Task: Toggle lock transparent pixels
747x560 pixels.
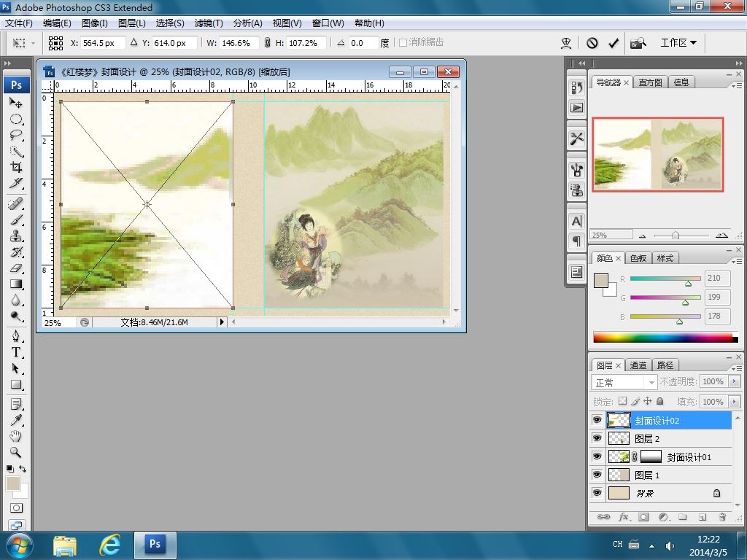Action: pyautogui.click(x=622, y=401)
